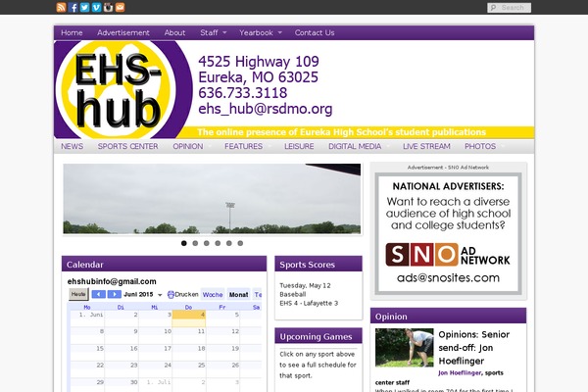Go to previous month in calendar

[99, 294]
